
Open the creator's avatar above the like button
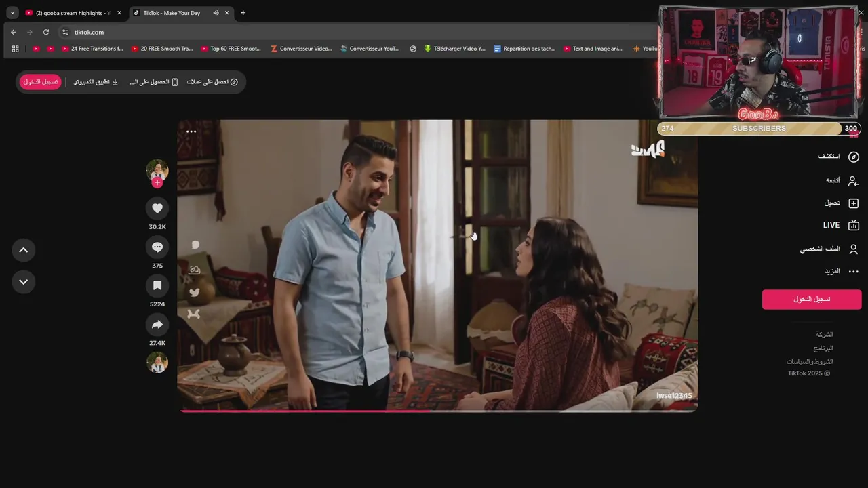click(157, 170)
